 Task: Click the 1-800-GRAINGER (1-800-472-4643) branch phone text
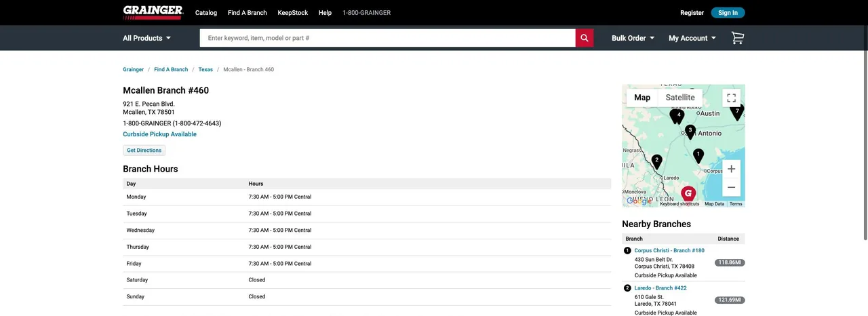(172, 123)
